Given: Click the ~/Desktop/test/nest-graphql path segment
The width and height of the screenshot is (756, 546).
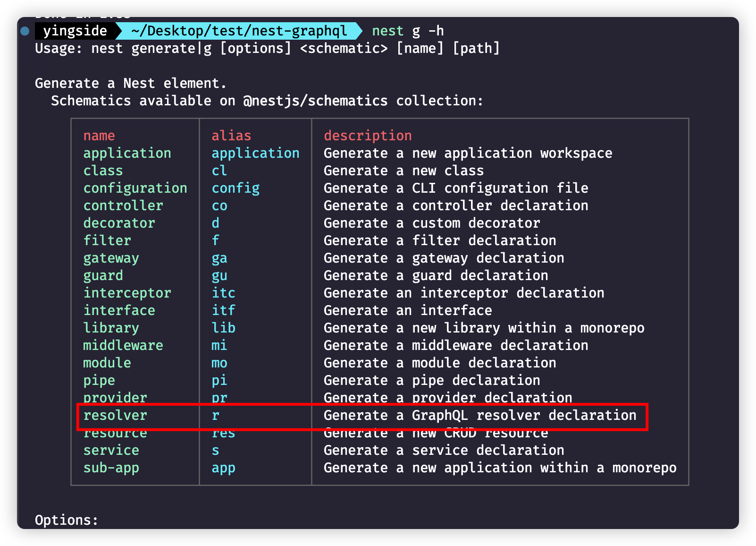Looking at the screenshot, I should coord(239,31).
